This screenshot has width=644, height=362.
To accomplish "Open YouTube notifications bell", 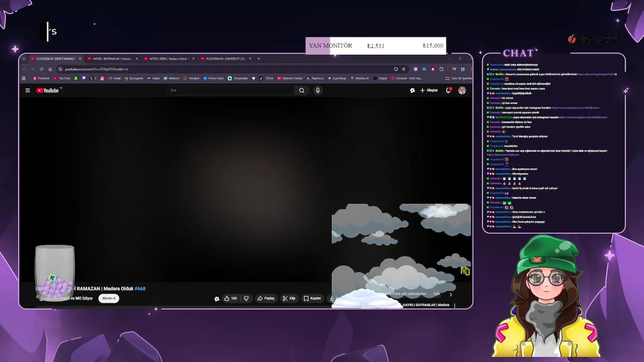I will tap(448, 90).
